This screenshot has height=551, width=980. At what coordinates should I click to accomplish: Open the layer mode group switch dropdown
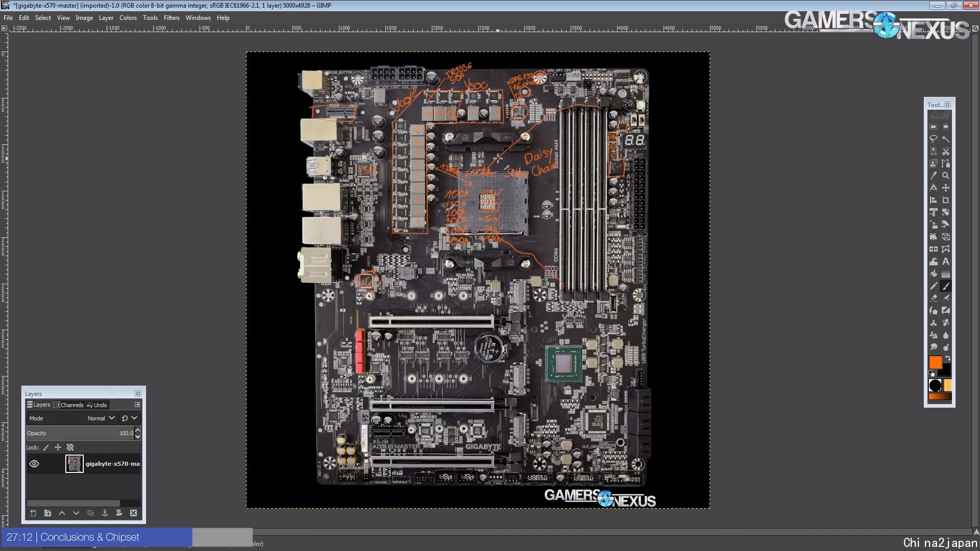click(x=130, y=418)
